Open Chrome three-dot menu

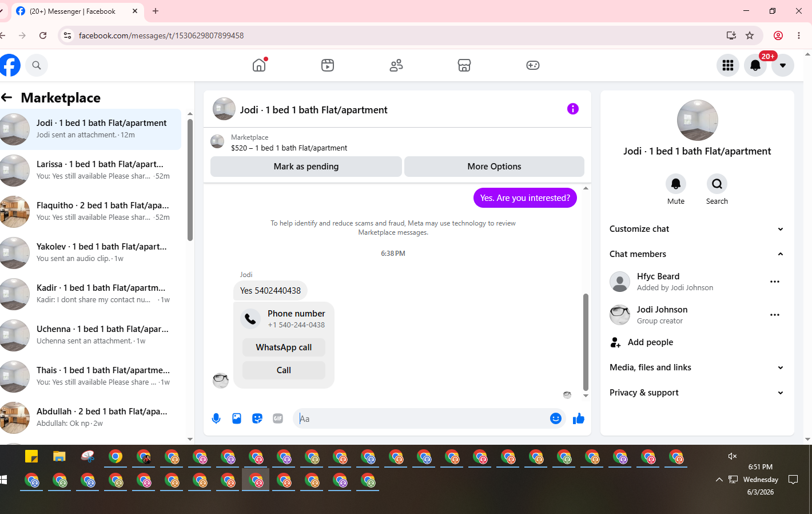click(799, 35)
